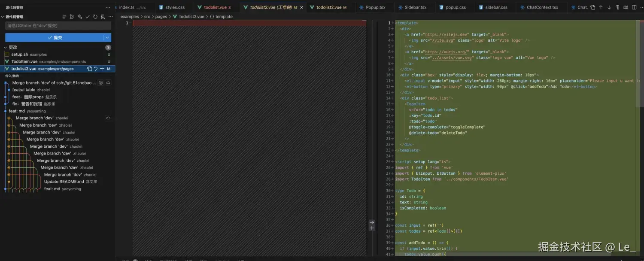This screenshot has height=261, width=644.
Task: Open the top panel ellipsis menu above source control
Action: [108, 7]
